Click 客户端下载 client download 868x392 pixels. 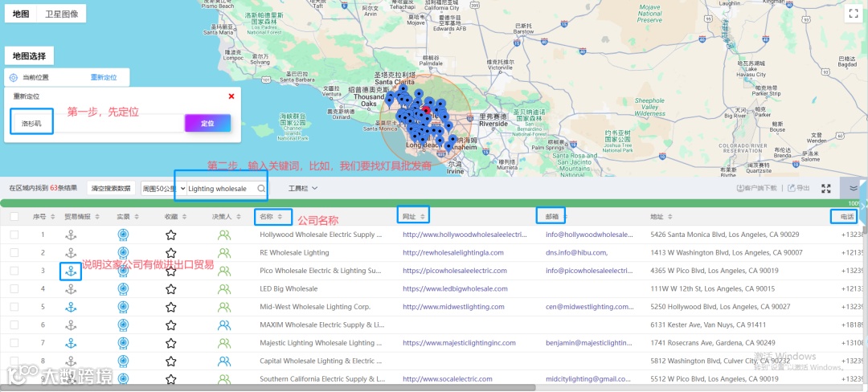tap(757, 188)
